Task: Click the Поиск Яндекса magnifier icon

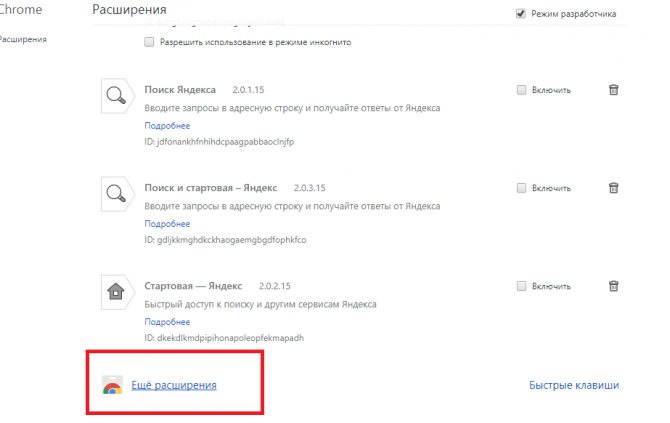Action: point(116,95)
